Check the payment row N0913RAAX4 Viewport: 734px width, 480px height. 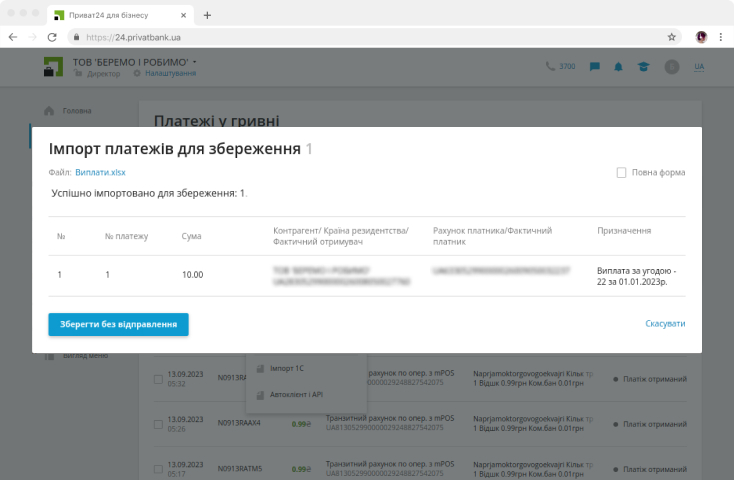(x=157, y=423)
